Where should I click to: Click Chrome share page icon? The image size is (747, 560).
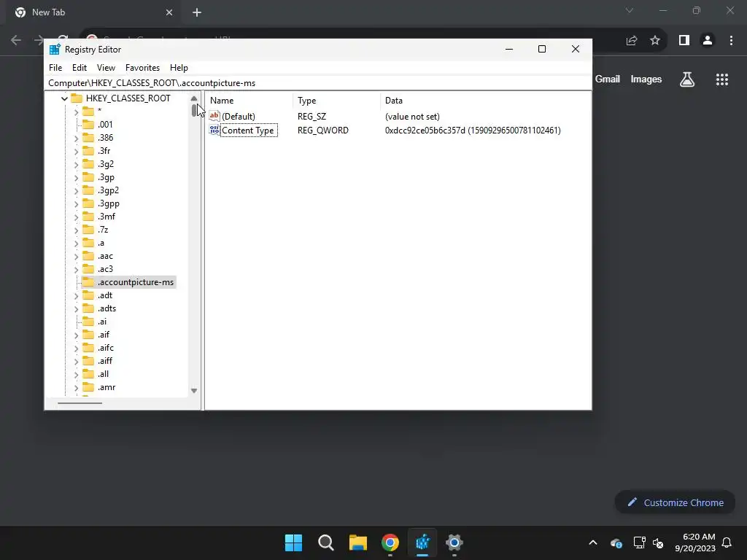coord(632,41)
